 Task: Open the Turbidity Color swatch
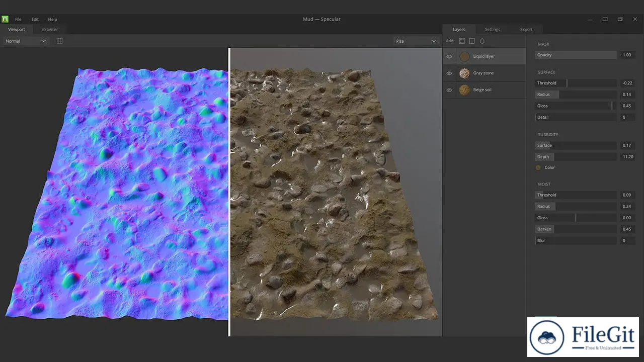point(538,167)
